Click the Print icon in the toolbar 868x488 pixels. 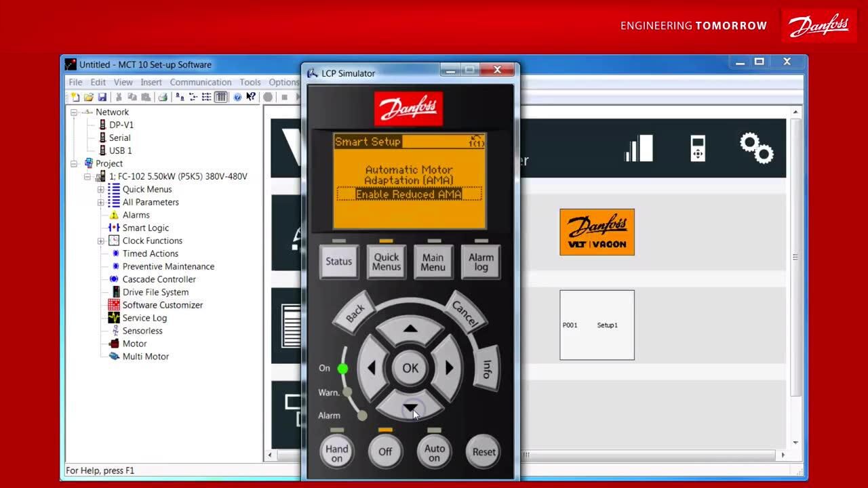click(163, 98)
